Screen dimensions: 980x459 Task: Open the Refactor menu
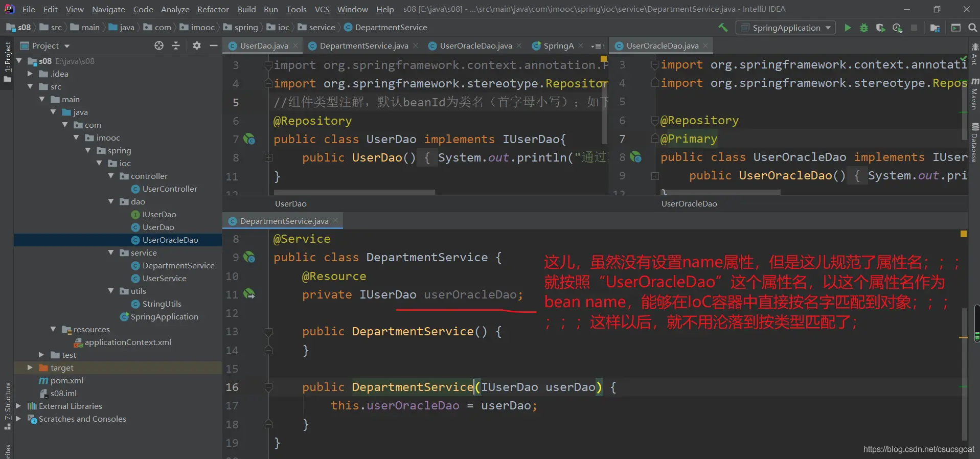point(213,9)
